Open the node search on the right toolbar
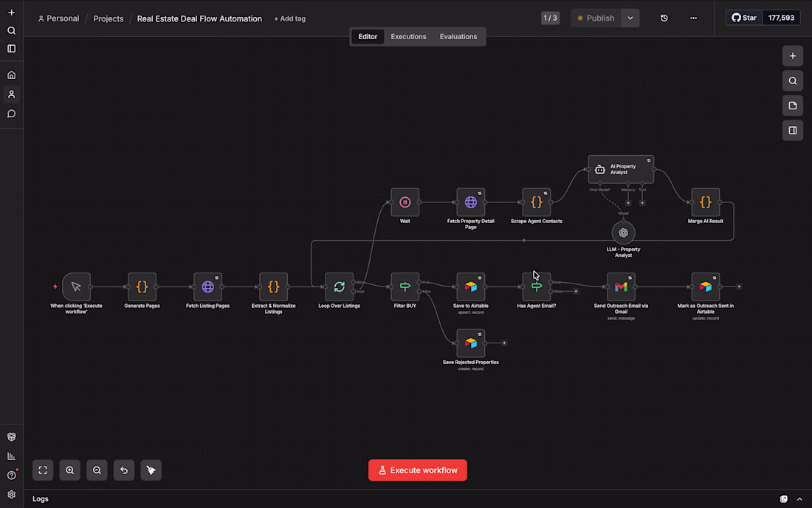Image resolution: width=812 pixels, height=508 pixels. pyautogui.click(x=792, y=80)
